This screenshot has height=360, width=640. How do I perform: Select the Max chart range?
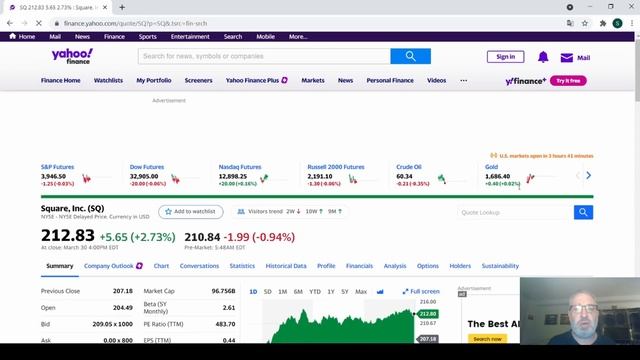point(361,291)
